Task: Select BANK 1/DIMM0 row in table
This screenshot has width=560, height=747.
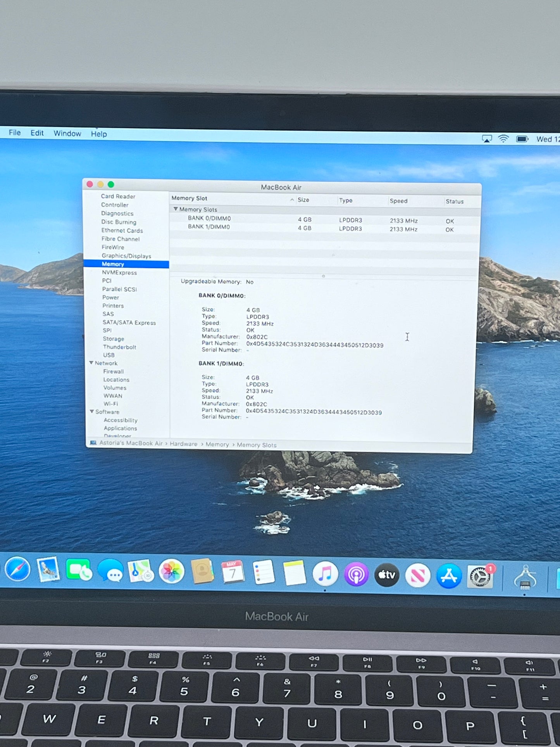Action: pos(325,228)
